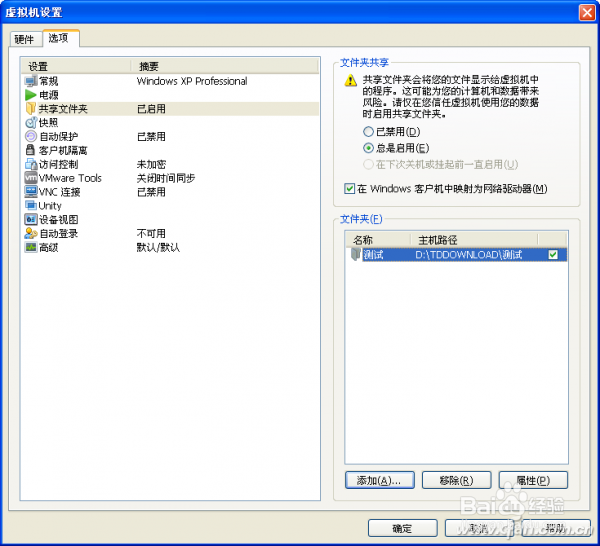This screenshot has height=546, width=600.
Task: Click the 取消 button
Action: click(479, 528)
